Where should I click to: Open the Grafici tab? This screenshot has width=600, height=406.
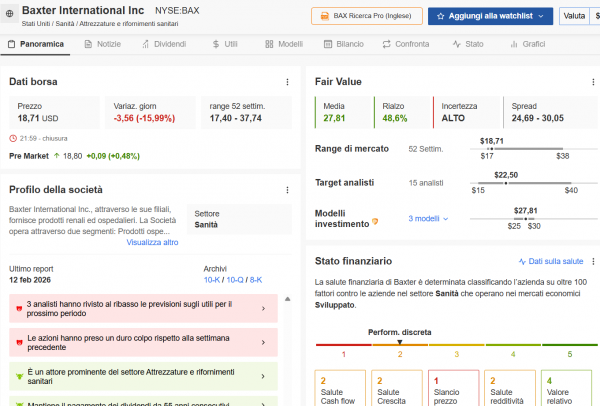click(526, 45)
